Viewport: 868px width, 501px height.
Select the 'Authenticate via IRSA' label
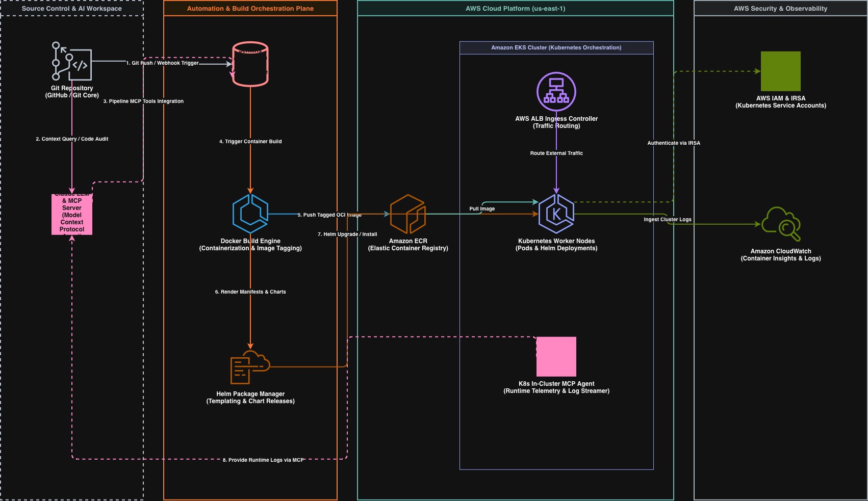pos(674,143)
